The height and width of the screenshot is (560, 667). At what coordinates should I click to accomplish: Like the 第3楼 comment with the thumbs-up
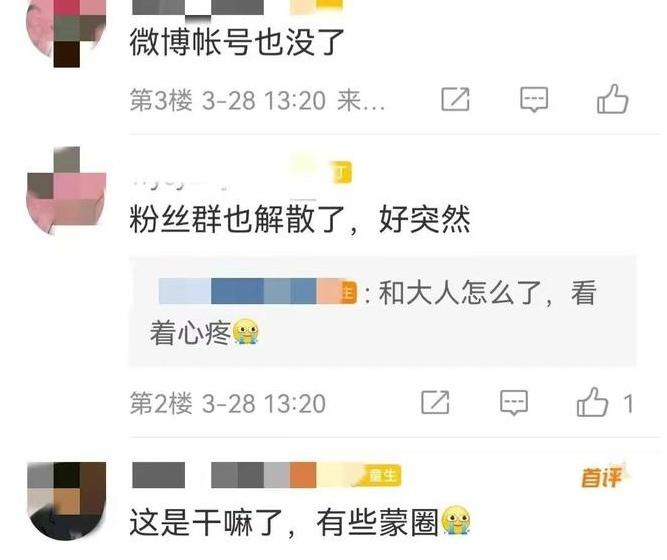[613, 99]
